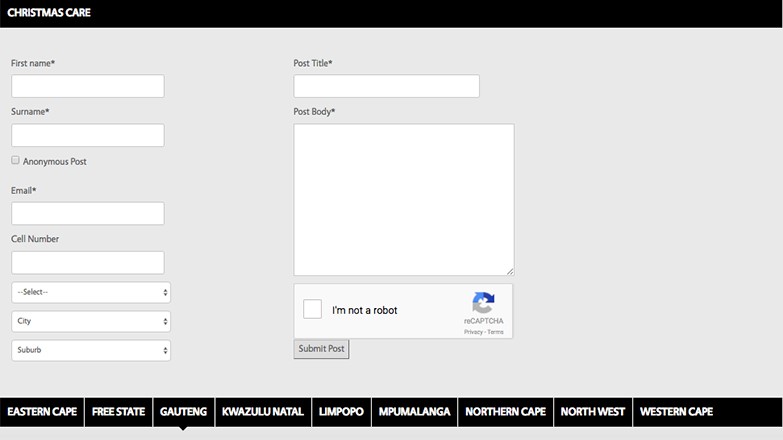Focus the First name input field
The image size is (783, 440).
point(88,86)
